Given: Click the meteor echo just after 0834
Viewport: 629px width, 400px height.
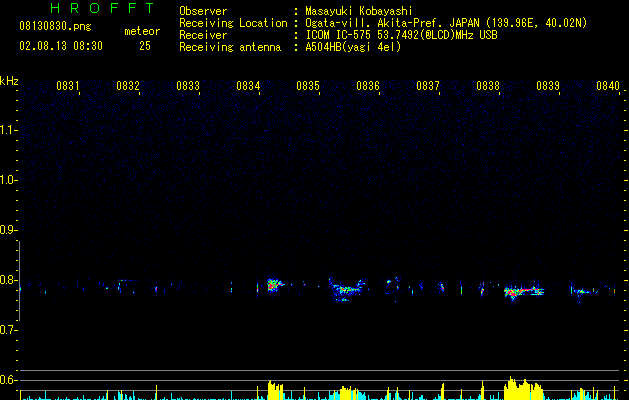Looking at the screenshot, I should tap(275, 285).
